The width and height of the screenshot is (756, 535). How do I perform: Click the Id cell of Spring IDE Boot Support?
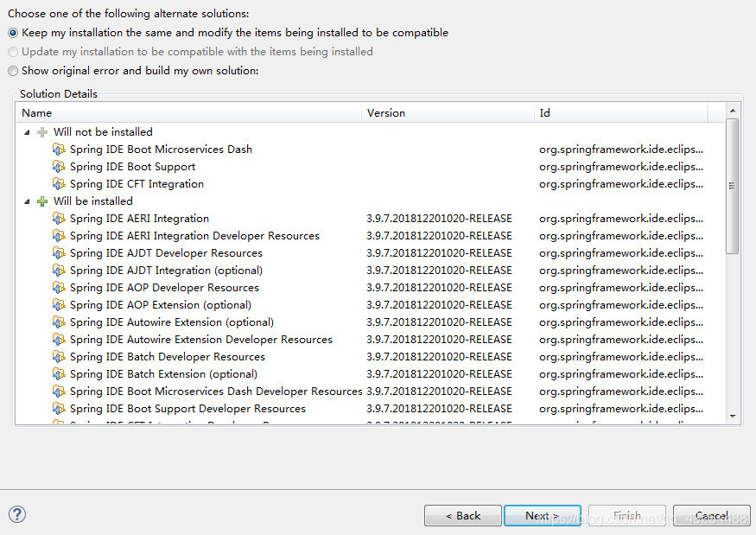[x=621, y=167]
